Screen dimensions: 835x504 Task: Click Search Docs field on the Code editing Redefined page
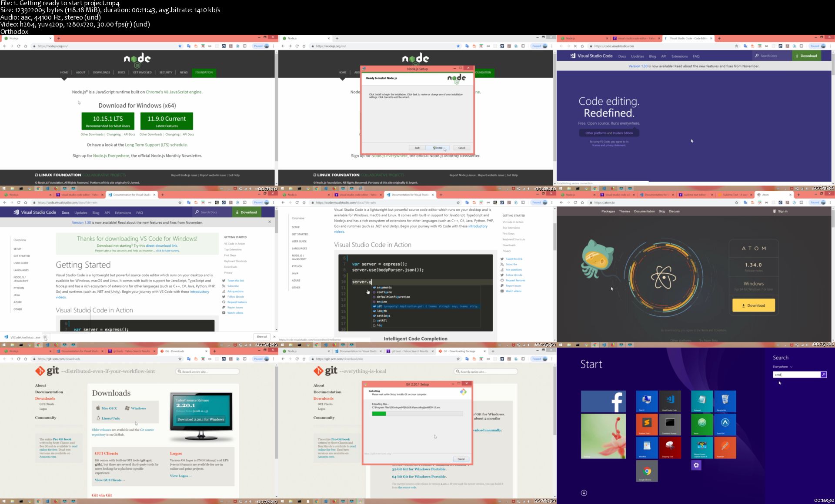pyautogui.click(x=772, y=56)
